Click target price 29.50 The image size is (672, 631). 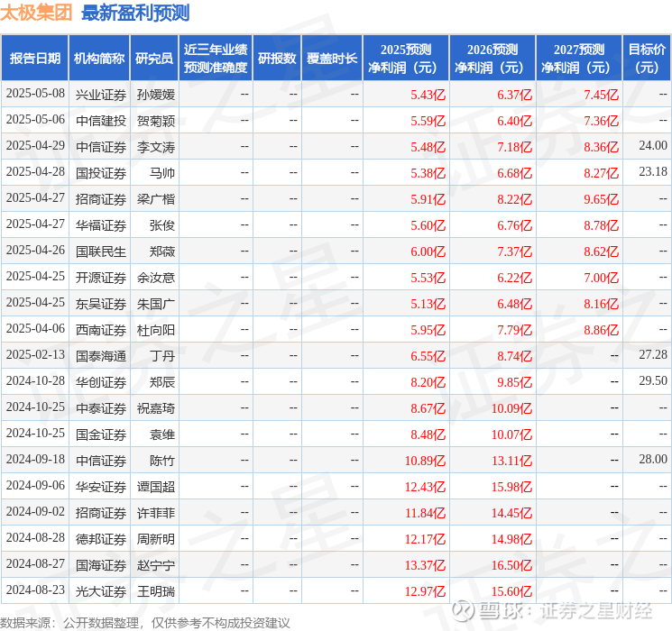click(653, 380)
